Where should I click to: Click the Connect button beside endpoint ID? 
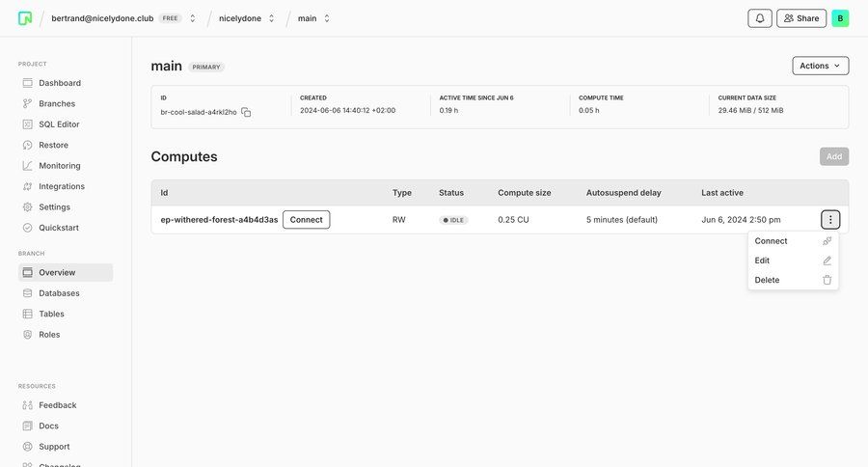(x=306, y=220)
